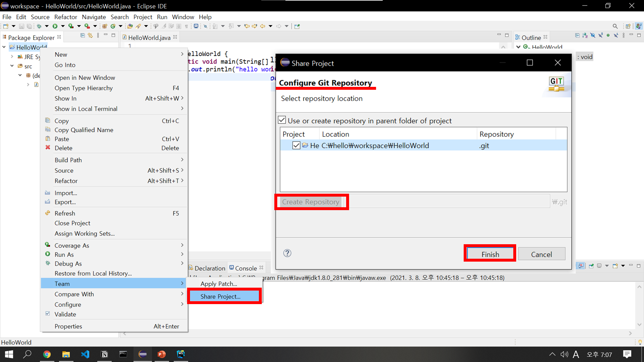Choose Share Project... from the Team submenu
Screen dimensions: 644x362
[x=224, y=296]
